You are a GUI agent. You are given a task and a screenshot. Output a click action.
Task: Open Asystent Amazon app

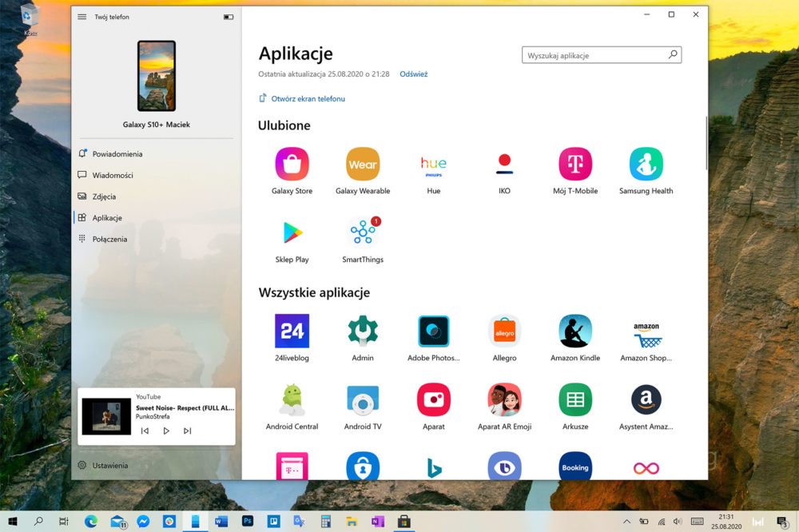pyautogui.click(x=646, y=400)
